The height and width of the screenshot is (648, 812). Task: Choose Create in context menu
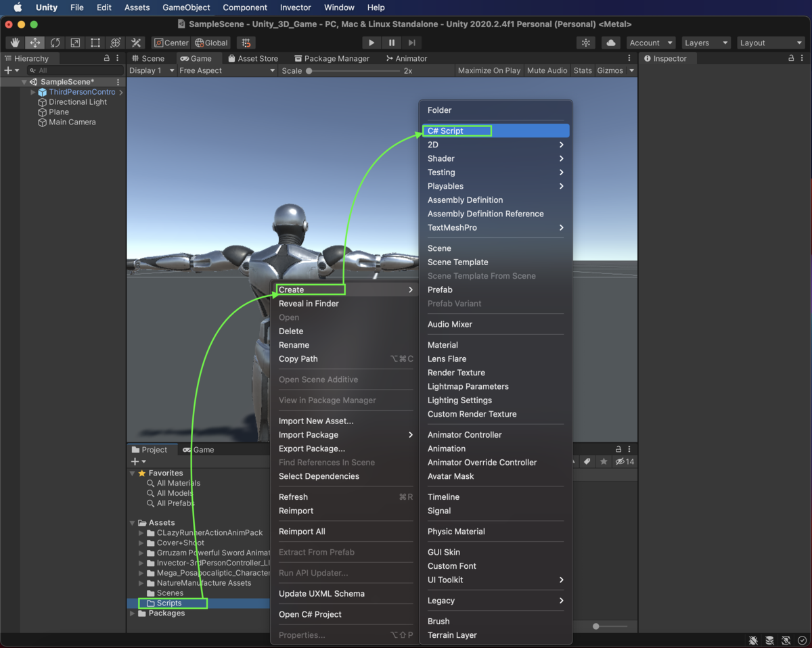tap(344, 290)
